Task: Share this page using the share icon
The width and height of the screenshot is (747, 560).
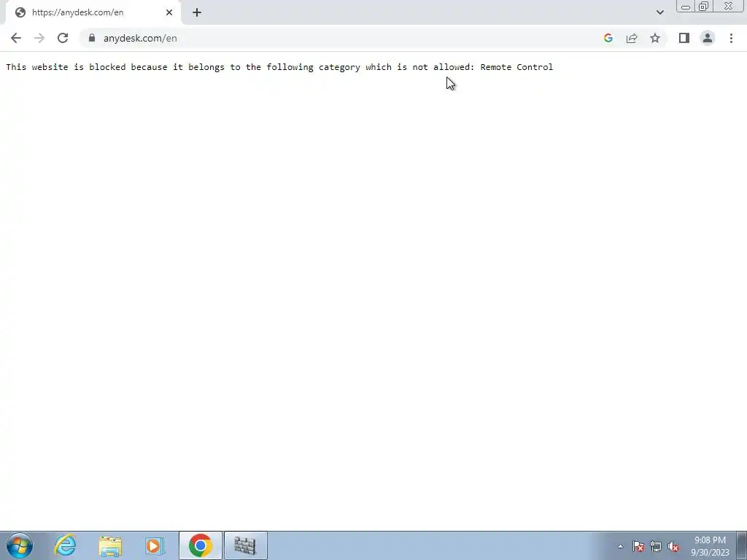Action: tap(632, 38)
